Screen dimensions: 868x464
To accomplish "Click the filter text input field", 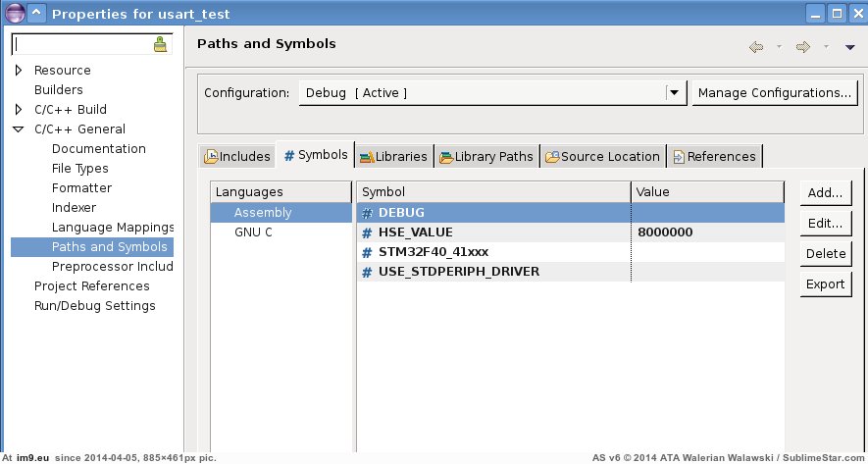I will (x=81, y=44).
